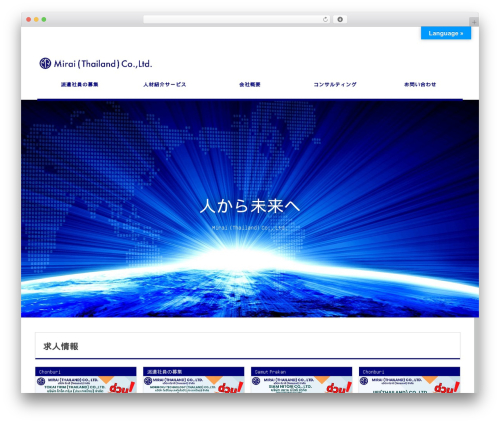Viewport: 500px width, 423px height.
Task: Click the hero headline 人から未来へ
Action: pos(250,206)
